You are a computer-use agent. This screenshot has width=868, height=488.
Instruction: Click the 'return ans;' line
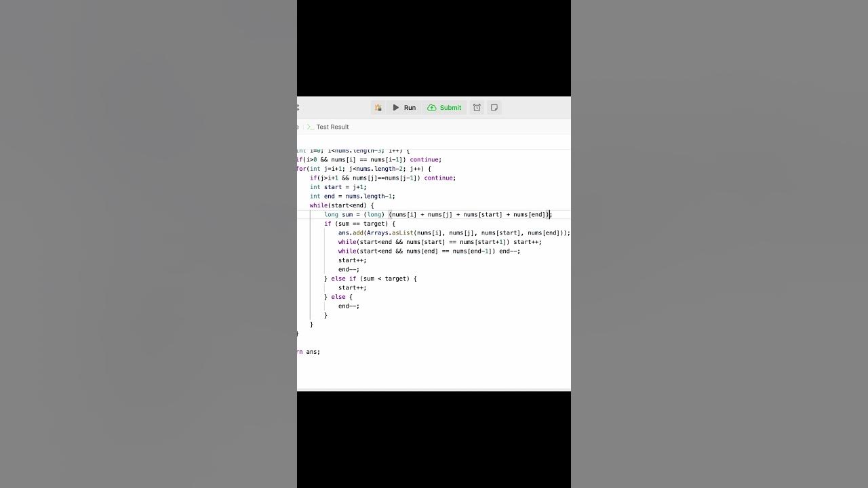pos(309,352)
